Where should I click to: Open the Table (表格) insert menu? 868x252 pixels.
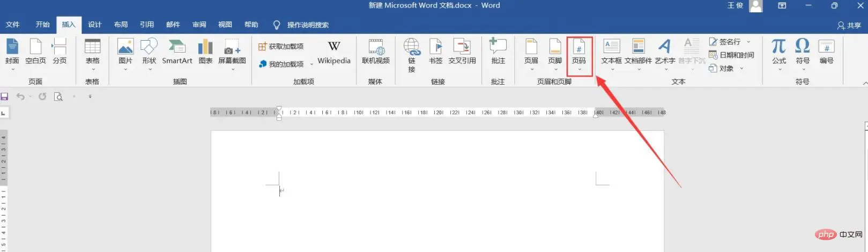click(93, 54)
